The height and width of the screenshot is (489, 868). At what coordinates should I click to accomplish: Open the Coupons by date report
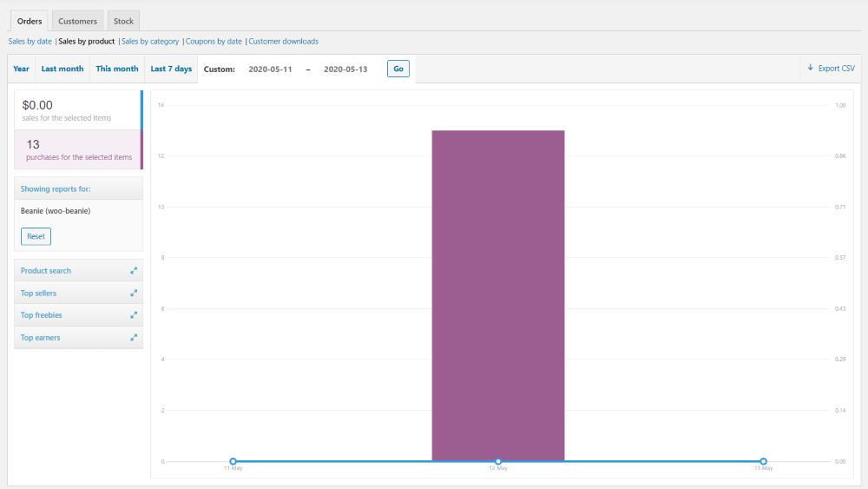point(214,42)
